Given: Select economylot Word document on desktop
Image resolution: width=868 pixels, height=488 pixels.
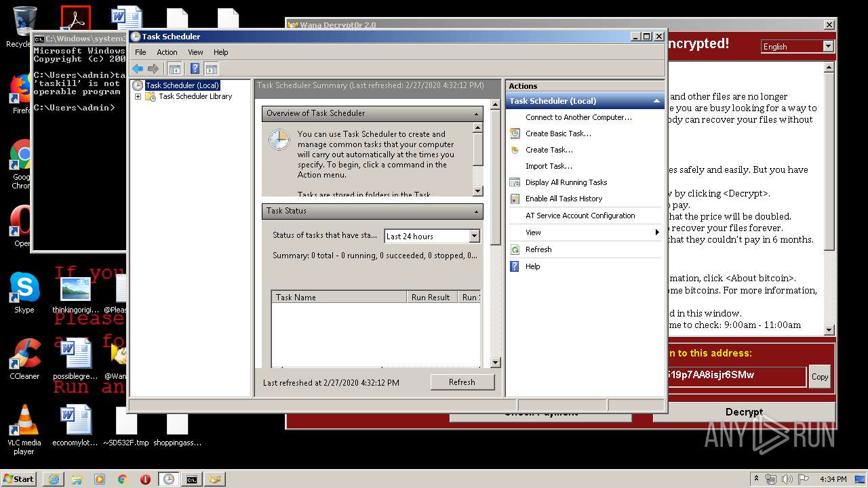Looking at the screenshot, I should [75, 426].
